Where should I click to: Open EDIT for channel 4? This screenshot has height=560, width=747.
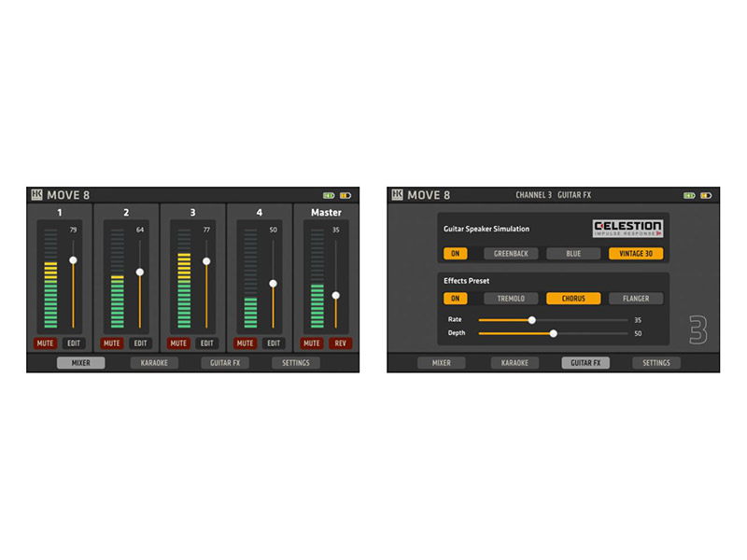274,343
